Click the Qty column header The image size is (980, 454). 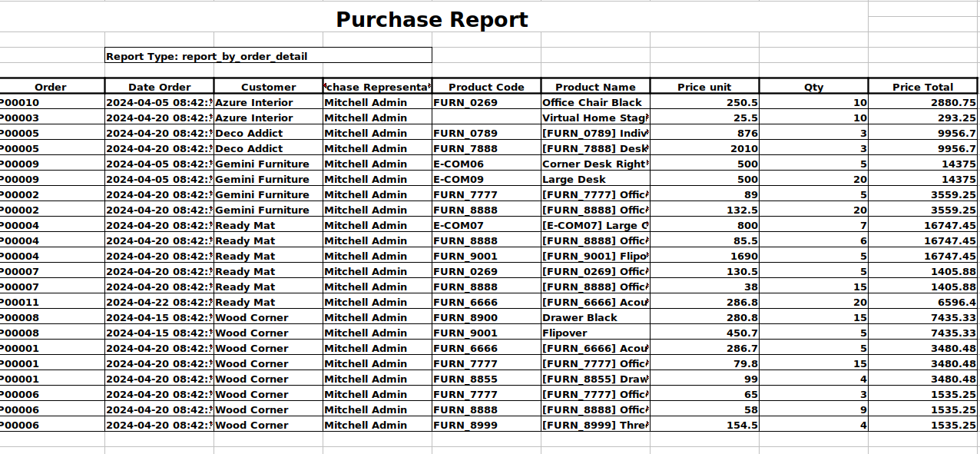click(813, 87)
